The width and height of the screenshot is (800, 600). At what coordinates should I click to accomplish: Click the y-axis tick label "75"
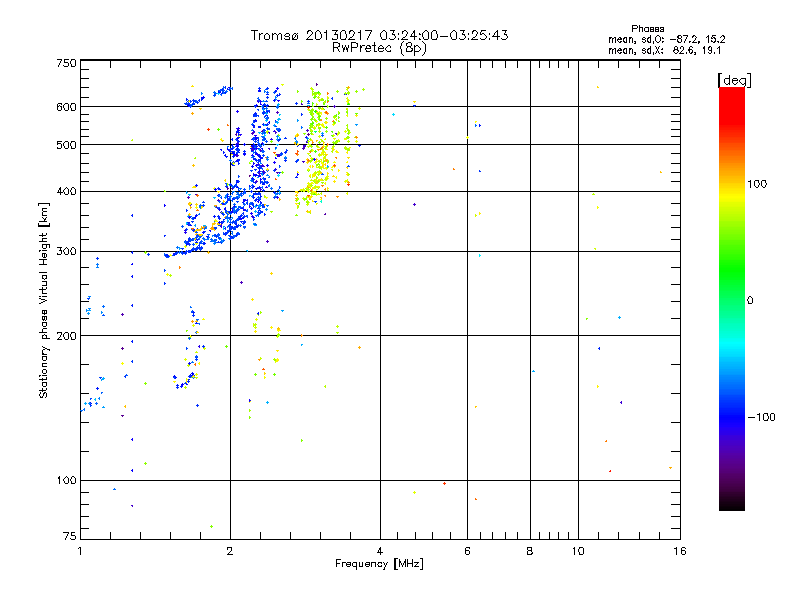point(70,536)
